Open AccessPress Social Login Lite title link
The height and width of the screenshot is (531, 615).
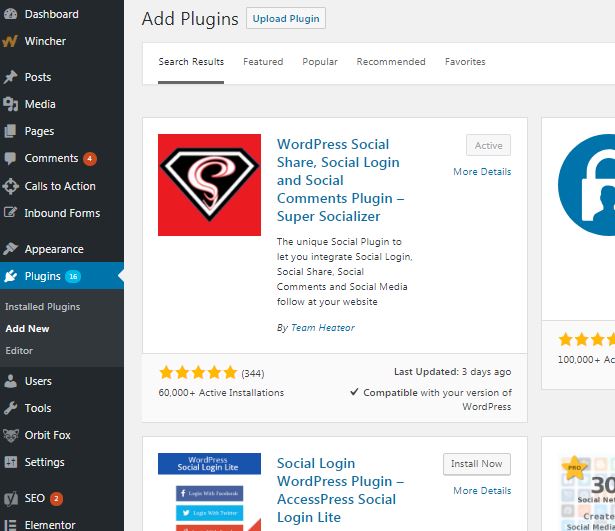coord(340,490)
